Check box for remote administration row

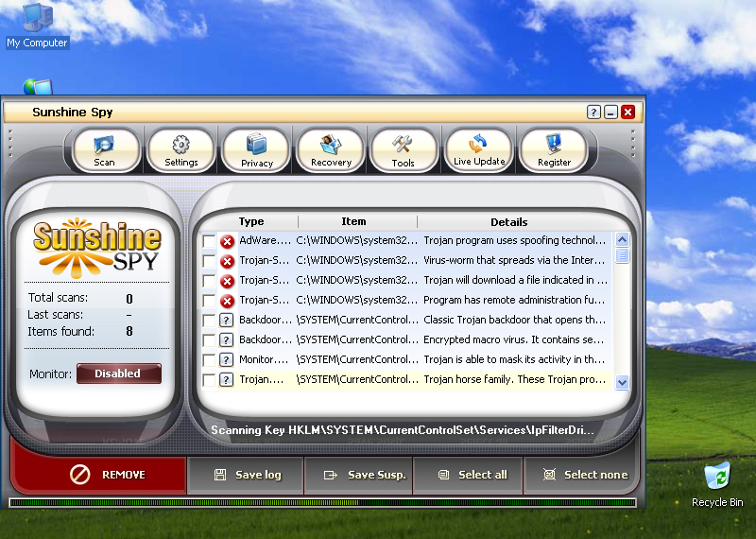click(x=209, y=301)
